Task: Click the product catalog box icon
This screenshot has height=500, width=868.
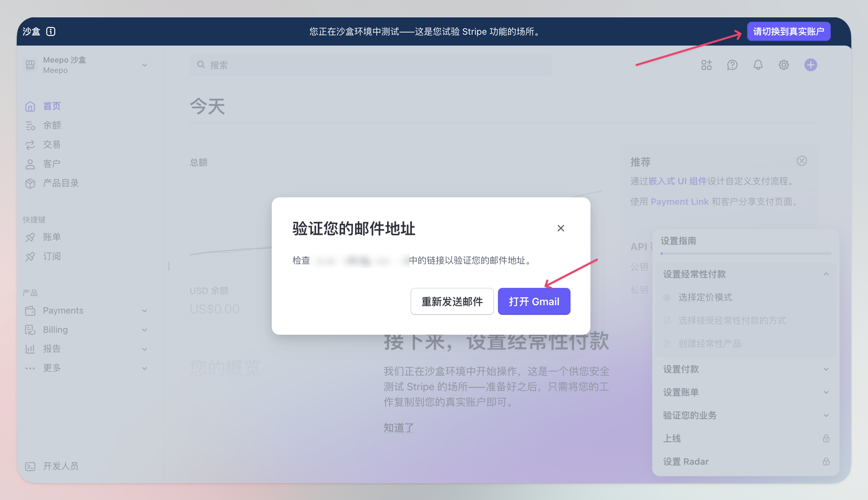Action: [30, 183]
